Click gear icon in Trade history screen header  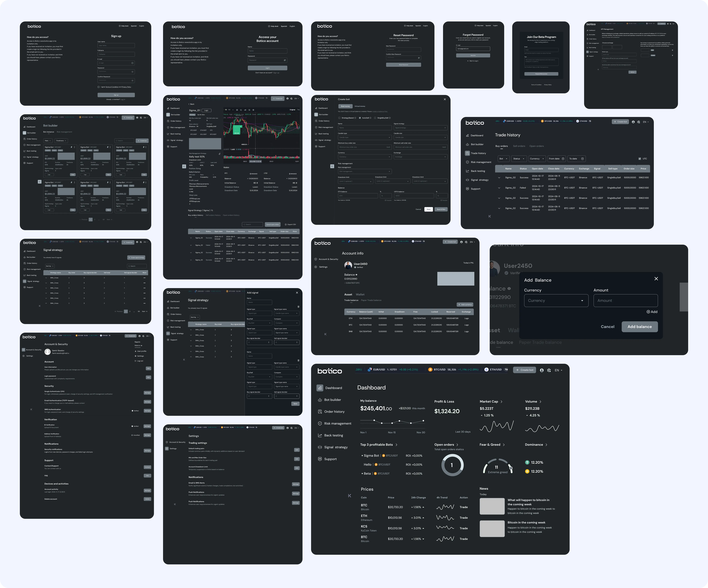tap(639, 122)
